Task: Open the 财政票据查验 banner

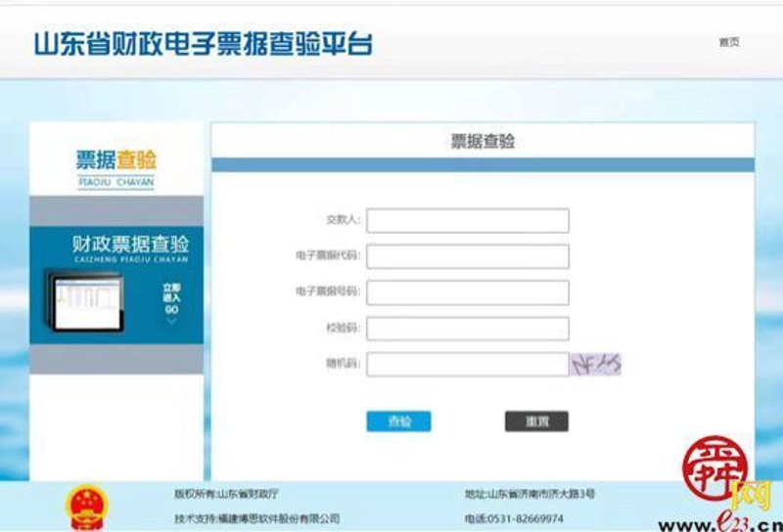Action: 116,285
